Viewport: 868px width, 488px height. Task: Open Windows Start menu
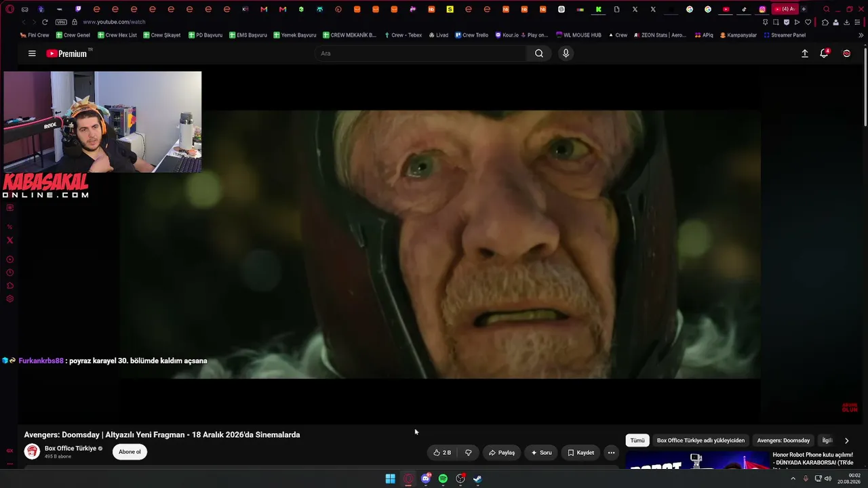pos(391,479)
